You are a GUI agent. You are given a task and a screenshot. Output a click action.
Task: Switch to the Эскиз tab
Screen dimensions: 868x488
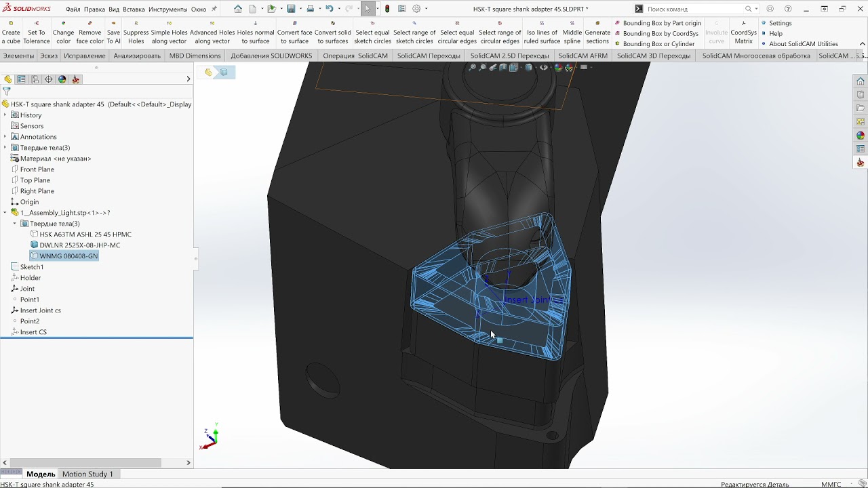(49, 56)
